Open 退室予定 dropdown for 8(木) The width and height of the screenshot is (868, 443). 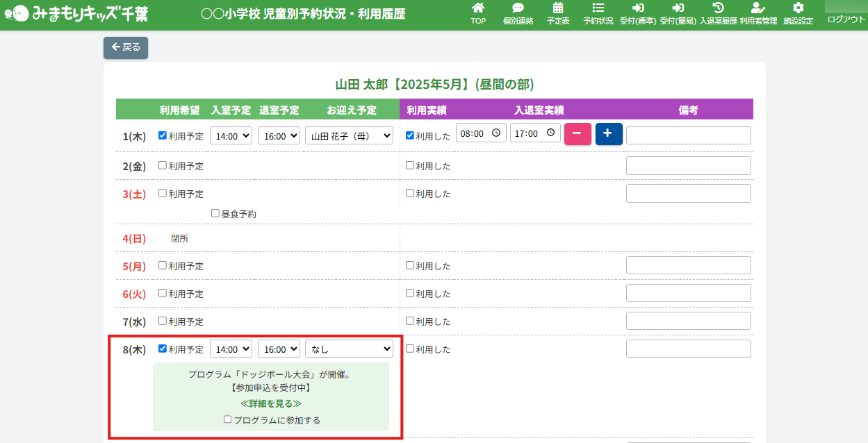tap(279, 349)
